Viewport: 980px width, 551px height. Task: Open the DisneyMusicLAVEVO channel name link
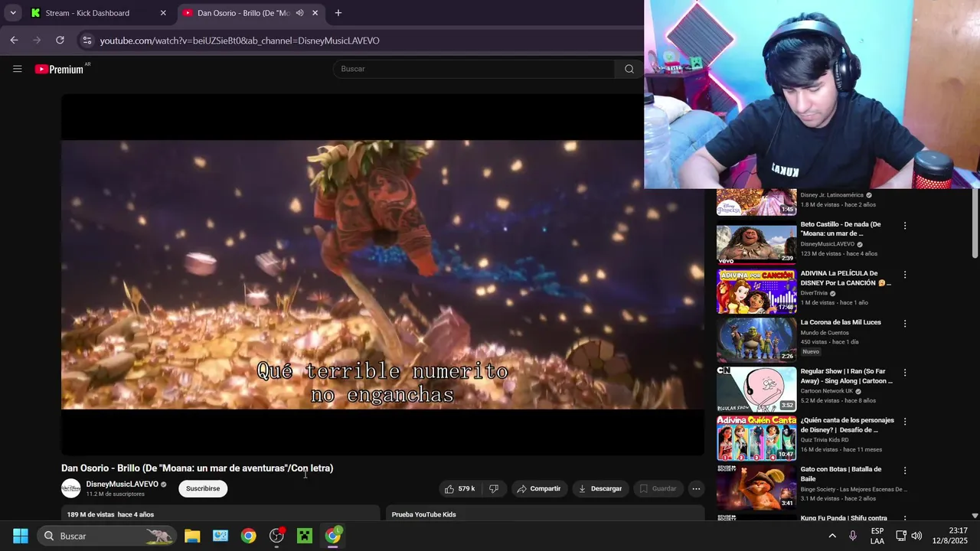click(122, 484)
